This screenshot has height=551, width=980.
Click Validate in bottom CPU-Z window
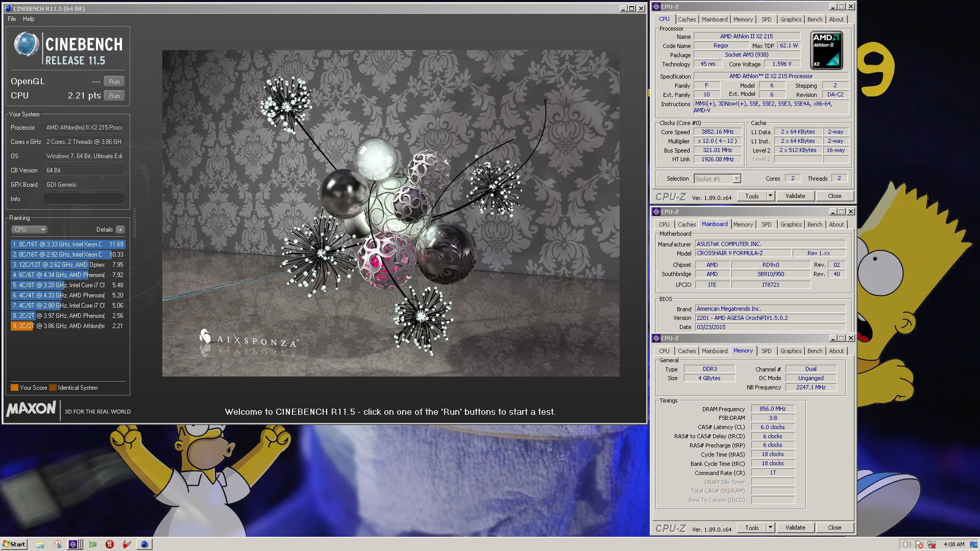point(795,528)
